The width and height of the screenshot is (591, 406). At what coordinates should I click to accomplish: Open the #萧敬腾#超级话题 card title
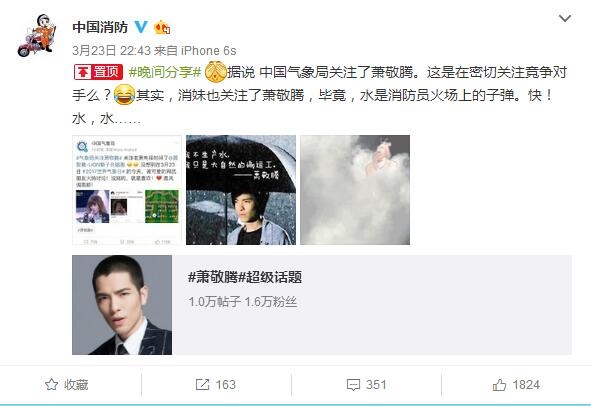click(245, 277)
